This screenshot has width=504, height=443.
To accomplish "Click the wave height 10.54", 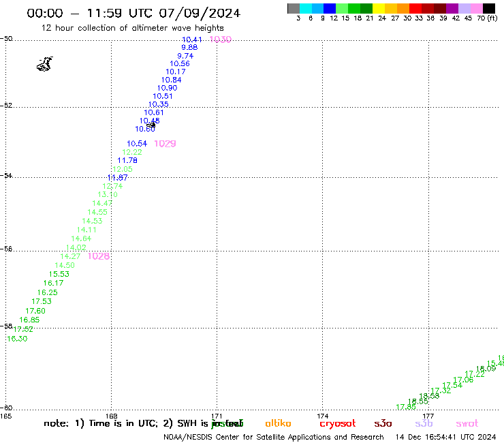I will pos(137,144).
